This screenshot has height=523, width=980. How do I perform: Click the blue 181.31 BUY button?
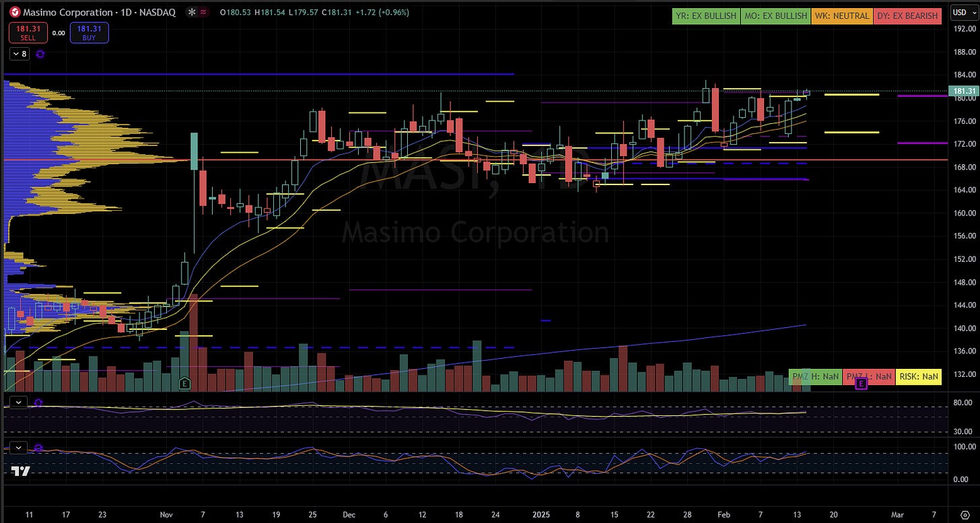pyautogui.click(x=89, y=32)
